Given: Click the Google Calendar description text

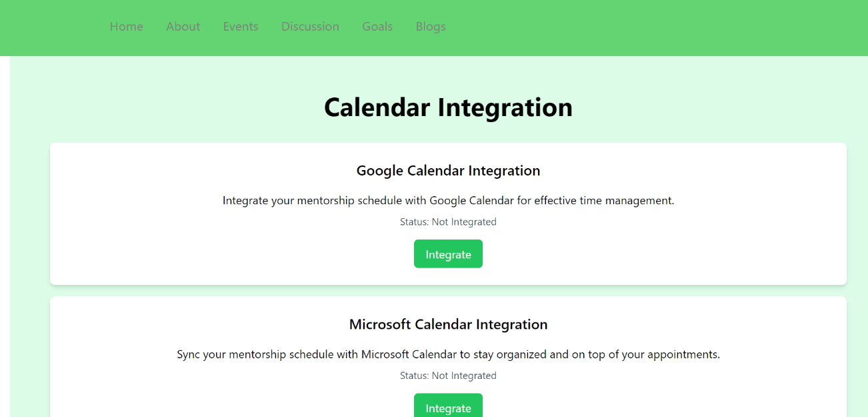Looking at the screenshot, I should (448, 201).
